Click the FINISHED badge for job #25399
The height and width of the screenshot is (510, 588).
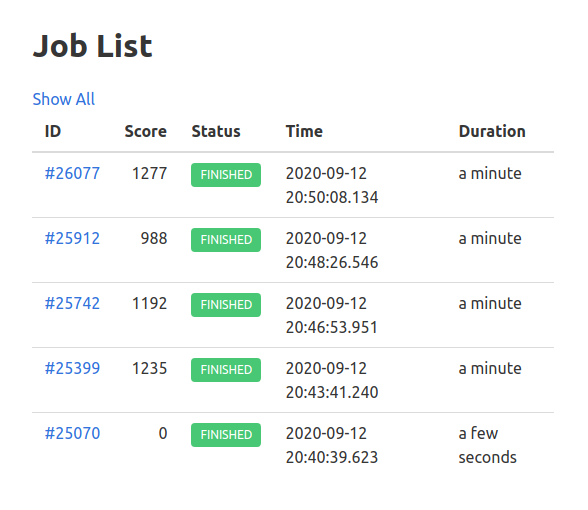coord(226,370)
